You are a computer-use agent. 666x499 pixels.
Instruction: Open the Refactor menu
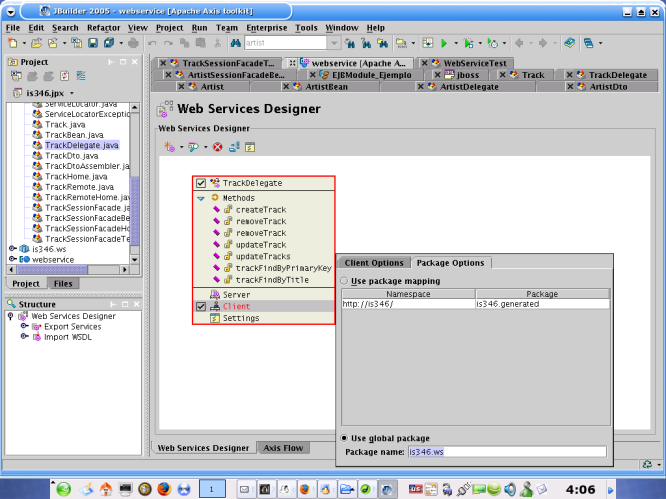point(103,28)
